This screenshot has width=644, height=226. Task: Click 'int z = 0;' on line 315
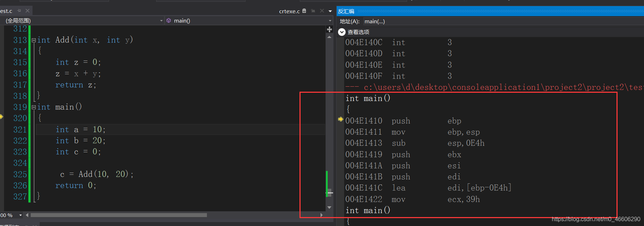pyautogui.click(x=78, y=62)
